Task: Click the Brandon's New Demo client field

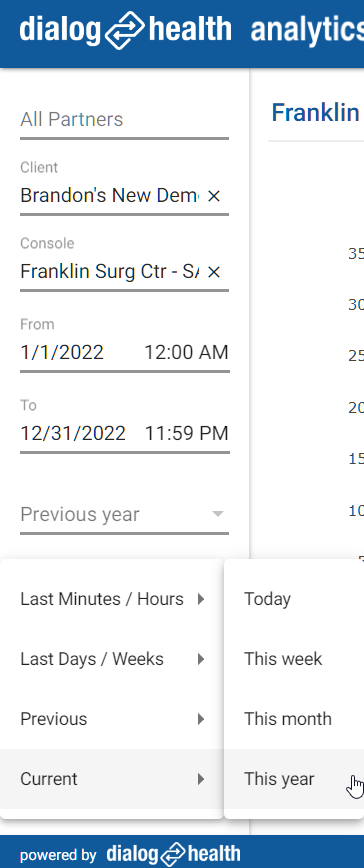Action: [110, 195]
